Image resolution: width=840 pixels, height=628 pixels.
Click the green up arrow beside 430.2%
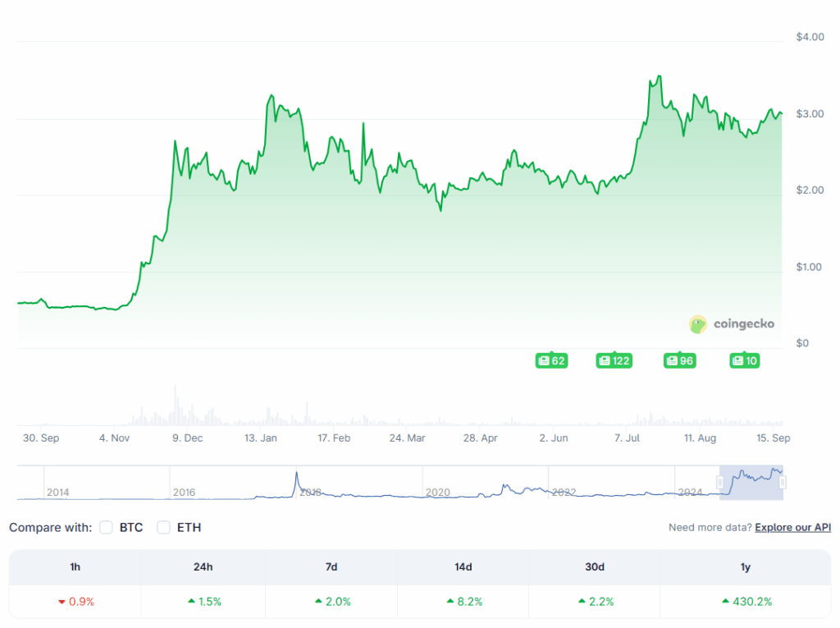pyautogui.click(x=725, y=601)
